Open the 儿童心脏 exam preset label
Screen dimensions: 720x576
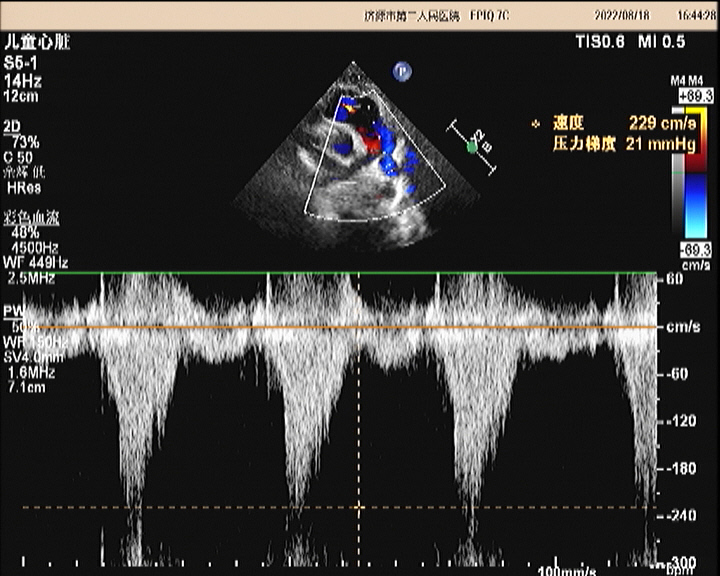pos(37,43)
